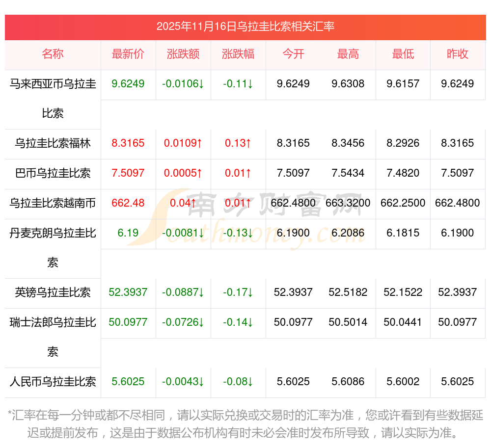Click the 最高 column header
The image size is (491, 448).
(x=348, y=54)
